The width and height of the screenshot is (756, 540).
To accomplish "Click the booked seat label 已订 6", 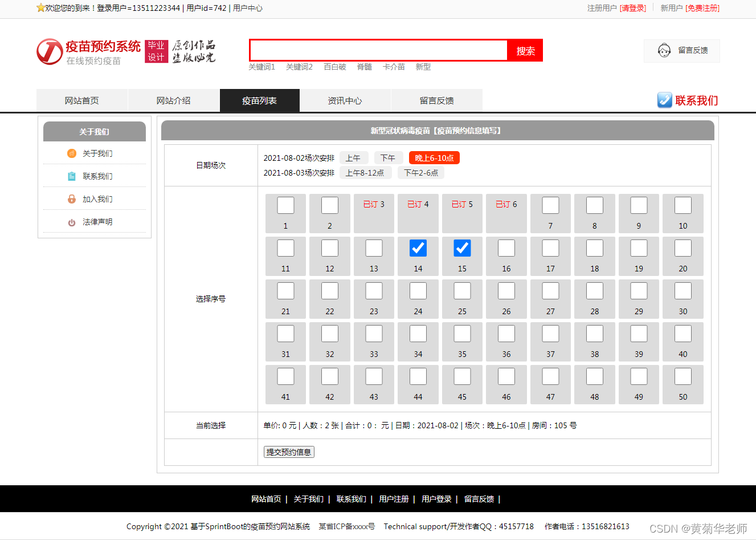I will tap(506, 204).
